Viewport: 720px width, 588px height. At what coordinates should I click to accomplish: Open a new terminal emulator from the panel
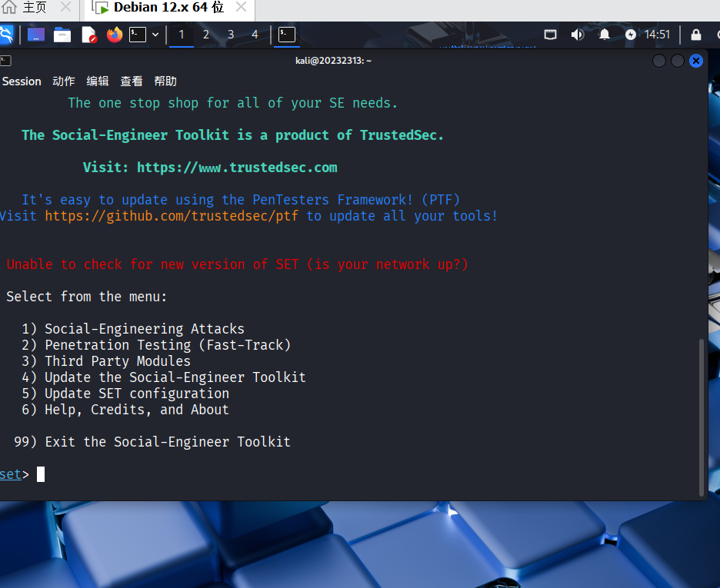click(x=137, y=35)
